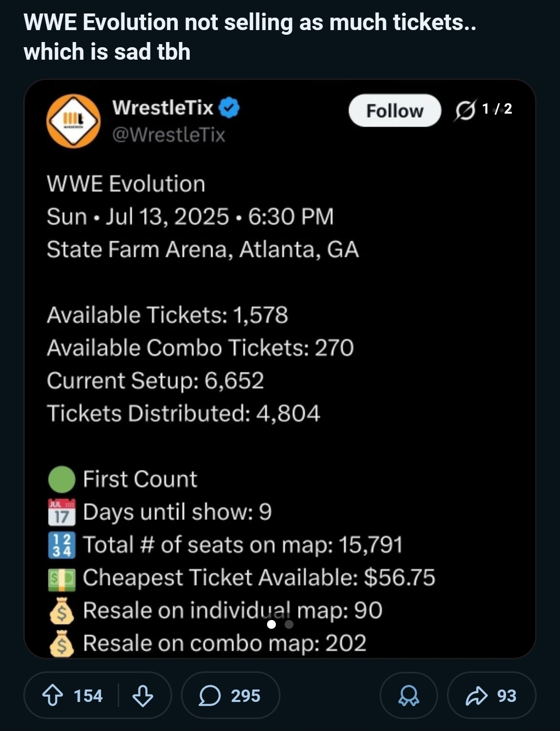The image size is (560, 731).
Task: Click the dollar bill emoji beside Cheapest Ticket
Action: [62, 578]
